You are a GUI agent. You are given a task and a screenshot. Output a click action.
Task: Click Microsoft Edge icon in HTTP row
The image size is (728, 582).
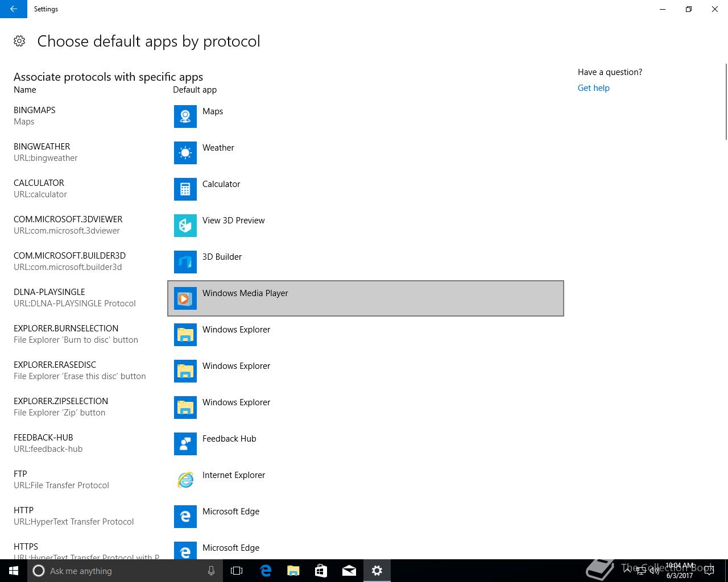[185, 517]
